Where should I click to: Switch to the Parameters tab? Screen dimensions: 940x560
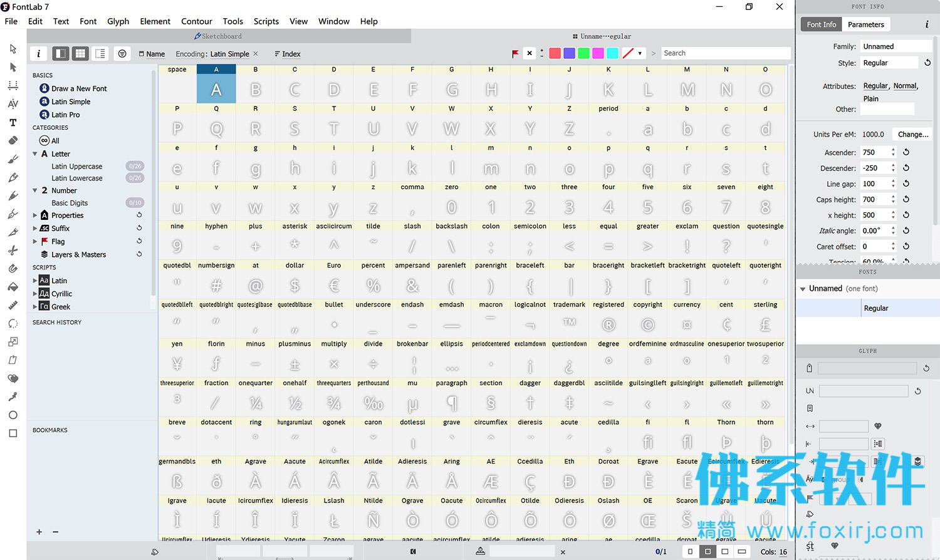(x=865, y=24)
